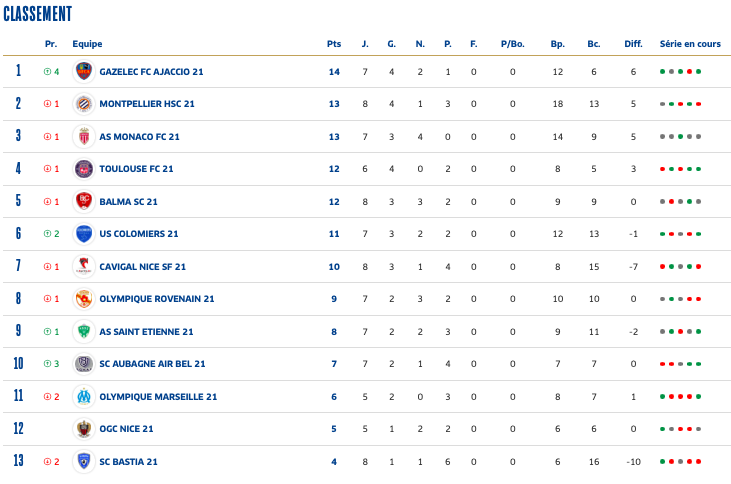Click the Classement heading

38,14
